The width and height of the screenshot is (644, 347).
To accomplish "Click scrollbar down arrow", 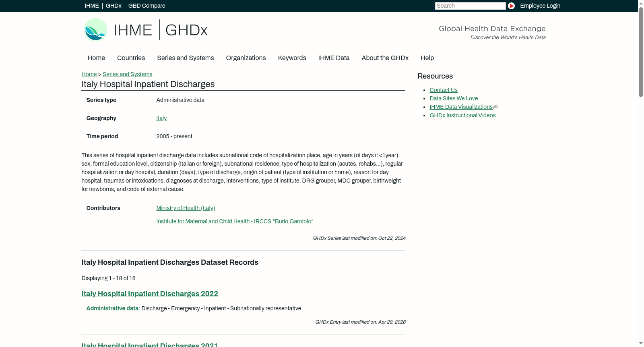I will (641, 344).
